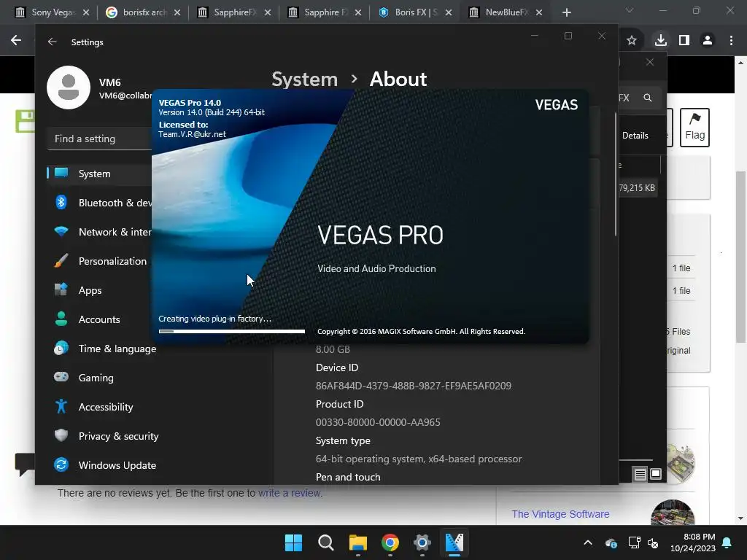Click the Time & language clock icon
This screenshot has height=560, width=747.
(61, 349)
